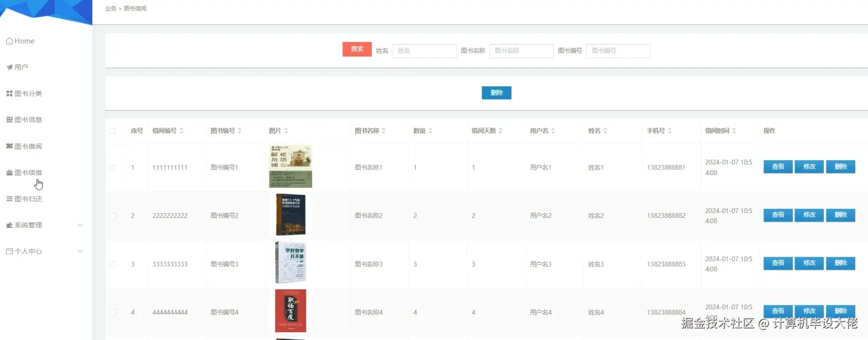
Task: Click 修改 for 图书名称3 row
Action: point(809,263)
